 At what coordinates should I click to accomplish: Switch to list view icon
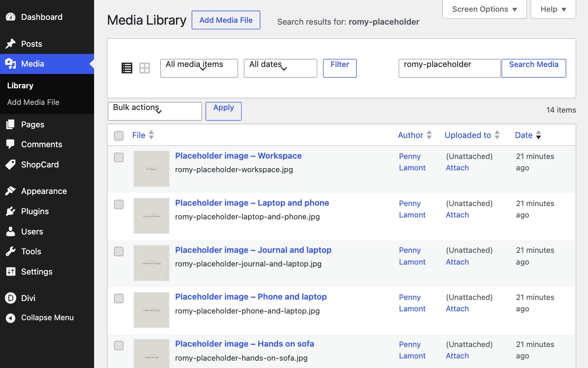pyautogui.click(x=127, y=68)
